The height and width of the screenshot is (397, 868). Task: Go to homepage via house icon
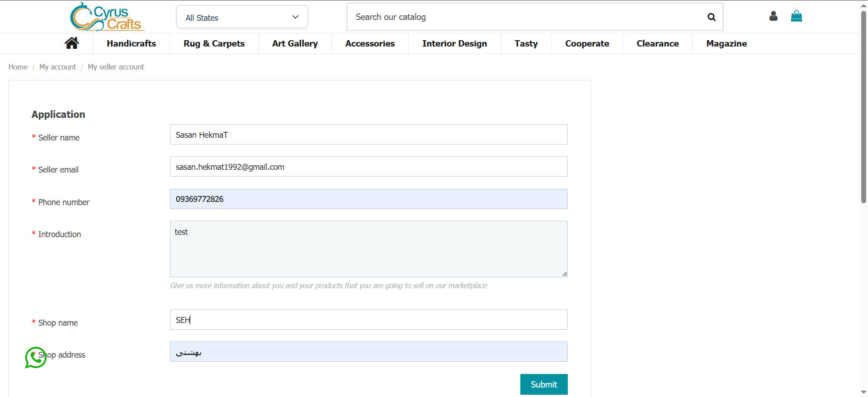[x=71, y=43]
